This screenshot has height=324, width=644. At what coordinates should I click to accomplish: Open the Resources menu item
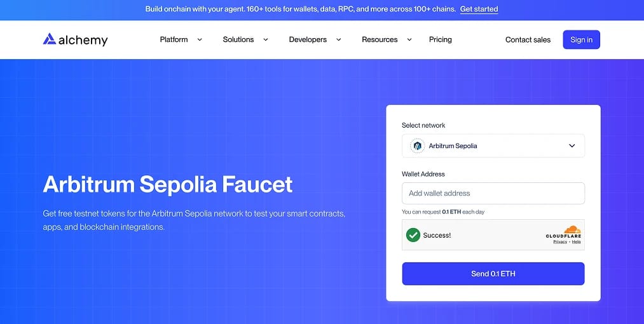point(380,40)
